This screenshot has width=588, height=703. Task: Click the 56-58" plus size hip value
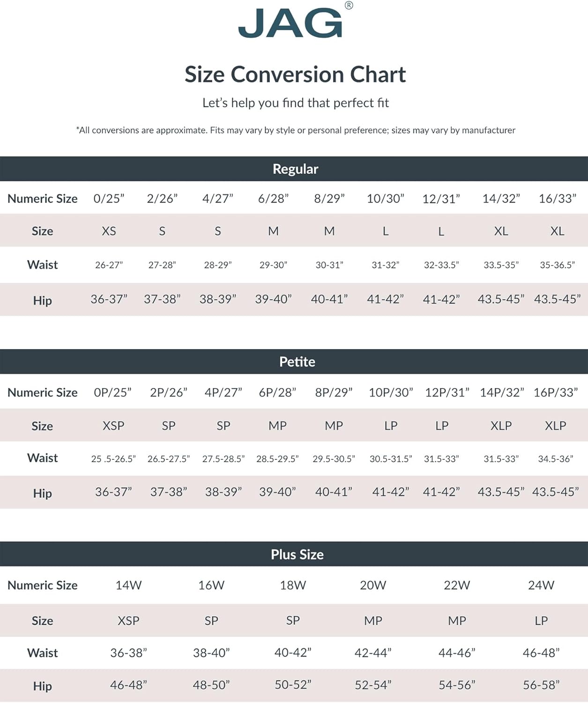[541, 685]
